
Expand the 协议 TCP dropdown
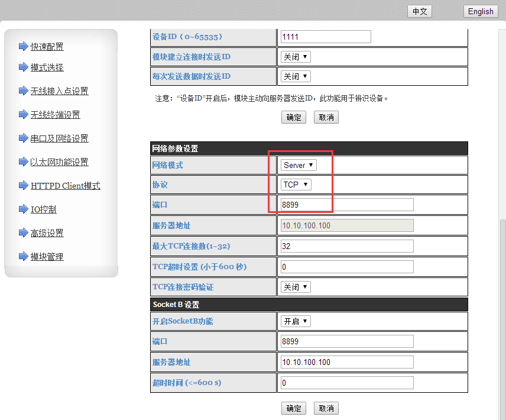(296, 185)
